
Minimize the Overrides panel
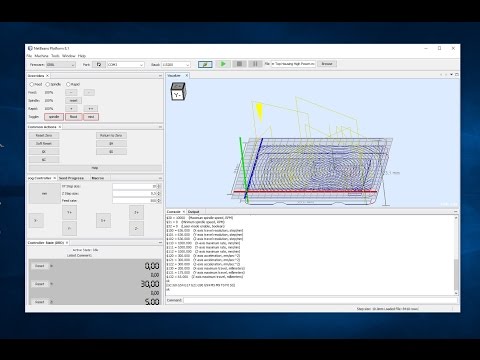(x=160, y=76)
